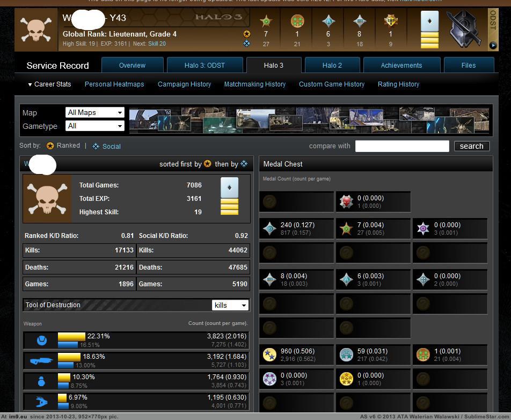
Task: Click the double-star medal with 960 (0.506)
Action: pos(269,355)
